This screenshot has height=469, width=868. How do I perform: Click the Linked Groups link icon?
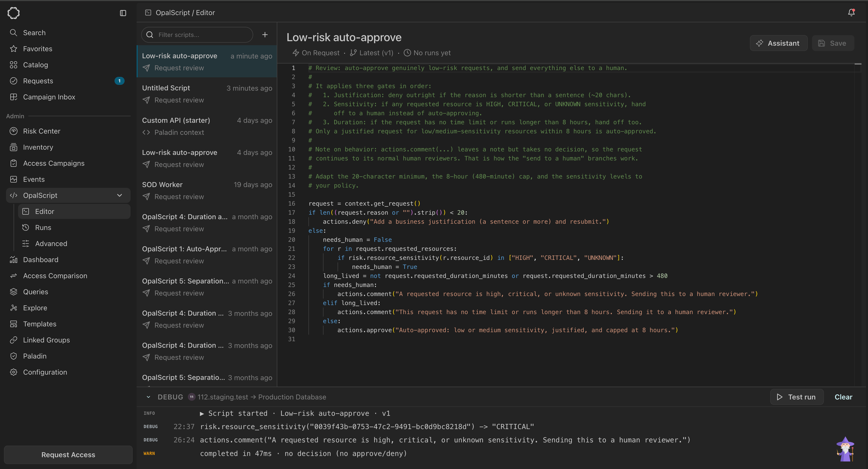coord(14,340)
